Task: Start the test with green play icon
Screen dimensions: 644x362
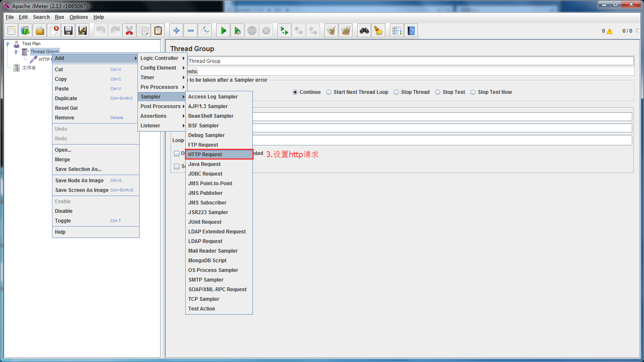Action: pos(223,31)
